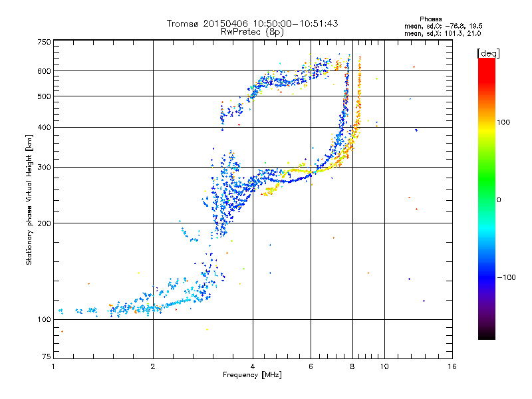Image resolution: width=532 pixels, height=399 pixels.
Task: Click the '300' height tick label
Action: click(x=44, y=168)
